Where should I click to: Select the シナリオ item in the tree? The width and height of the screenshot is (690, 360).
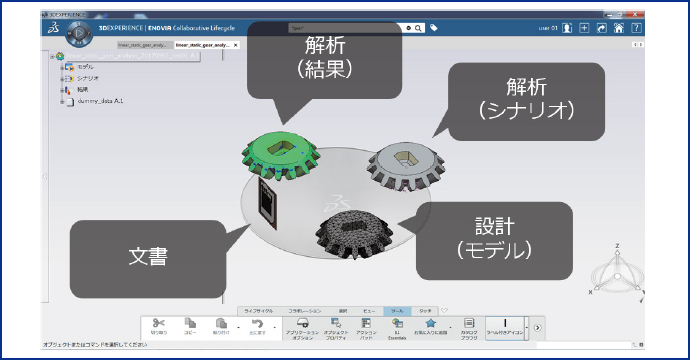pyautogui.click(x=88, y=78)
